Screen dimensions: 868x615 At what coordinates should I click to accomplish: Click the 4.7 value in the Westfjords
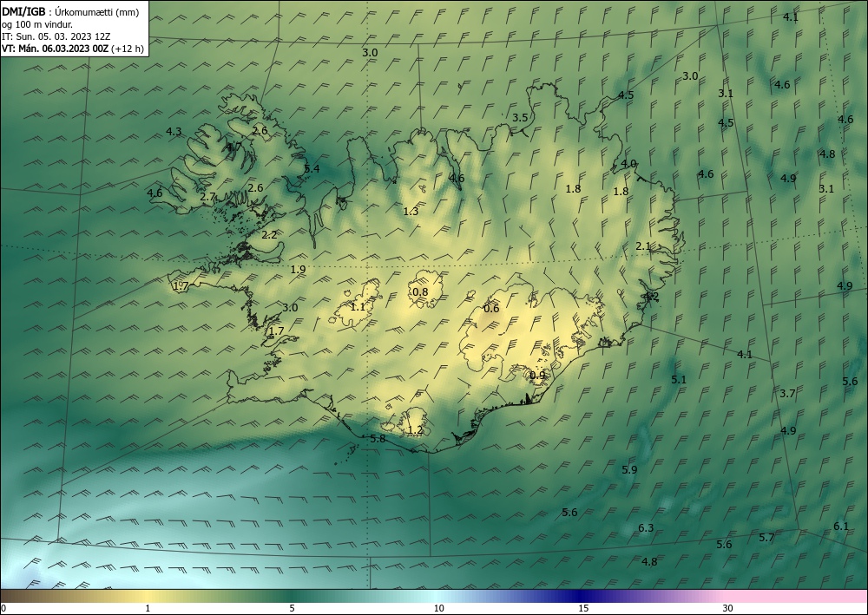(x=233, y=147)
